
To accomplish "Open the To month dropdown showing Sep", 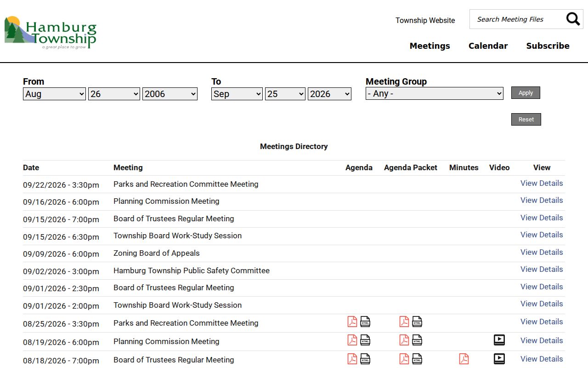I will tap(237, 94).
